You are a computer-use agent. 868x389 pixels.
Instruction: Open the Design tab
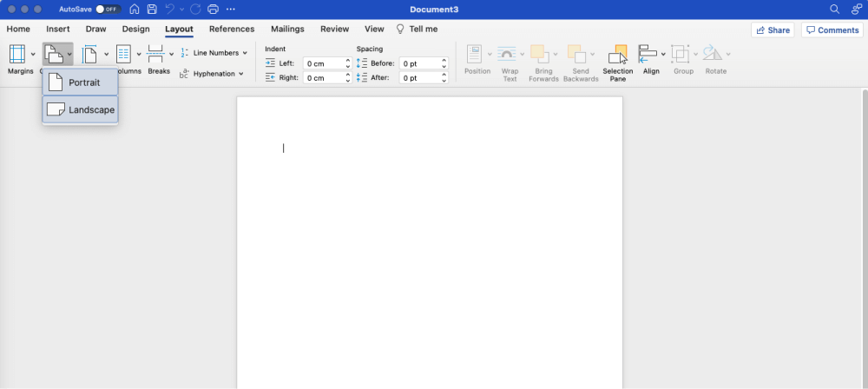pos(135,29)
